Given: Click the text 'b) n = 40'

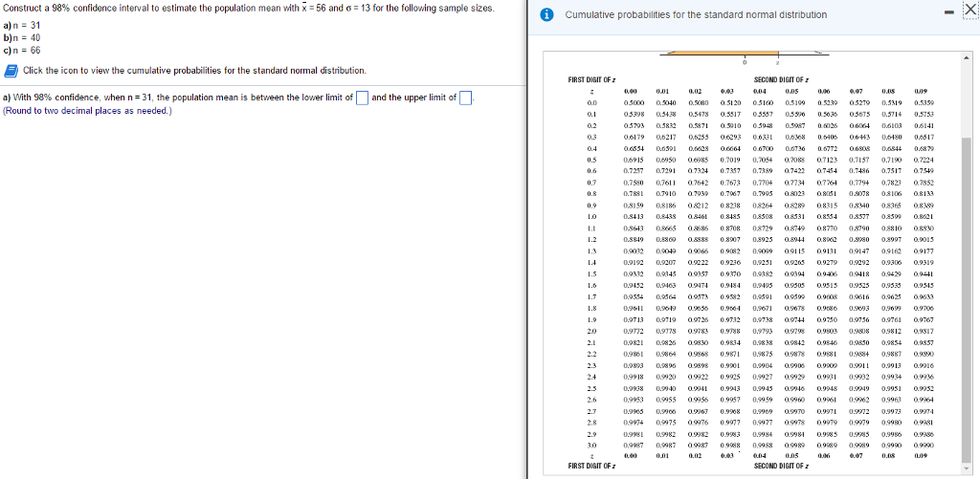Looking at the screenshot, I should pos(22,38).
